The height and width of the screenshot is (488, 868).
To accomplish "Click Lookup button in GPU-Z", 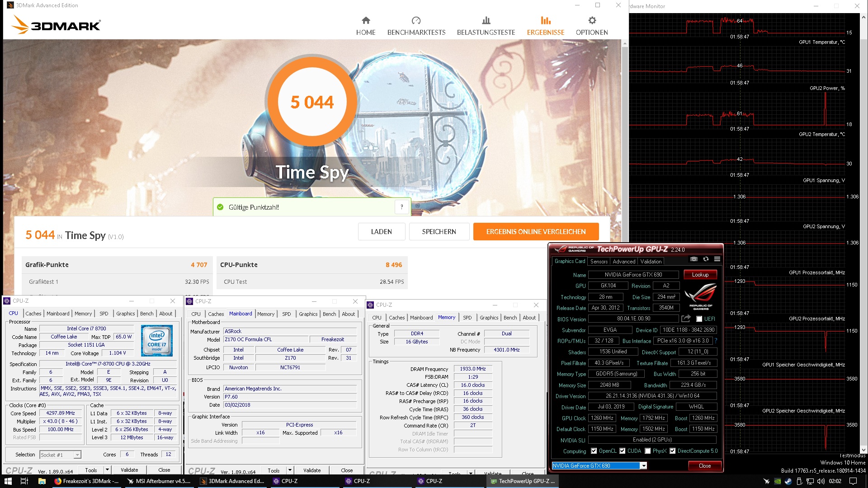I will [700, 275].
